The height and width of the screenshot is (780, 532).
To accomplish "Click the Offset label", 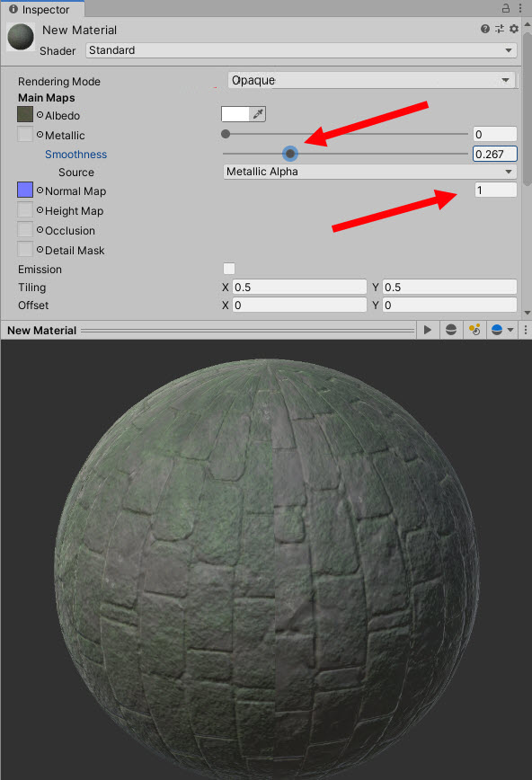I will click(x=33, y=305).
